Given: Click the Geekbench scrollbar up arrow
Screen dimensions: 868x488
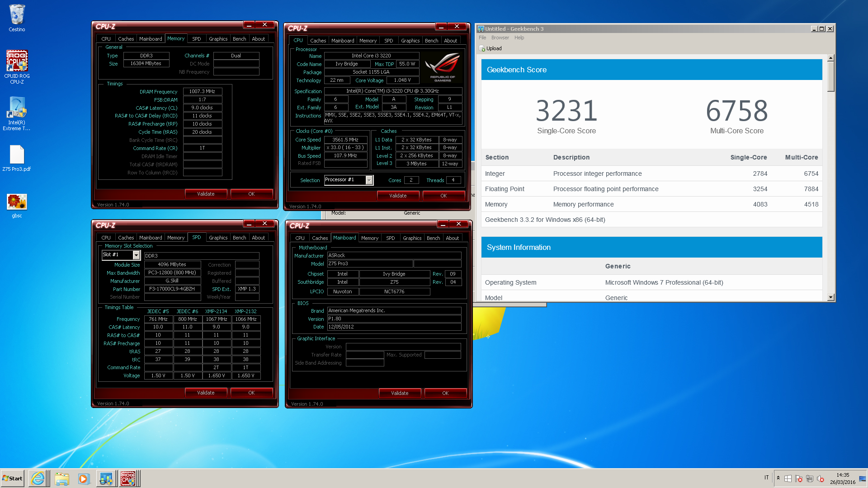Looking at the screenshot, I should pos(830,58).
